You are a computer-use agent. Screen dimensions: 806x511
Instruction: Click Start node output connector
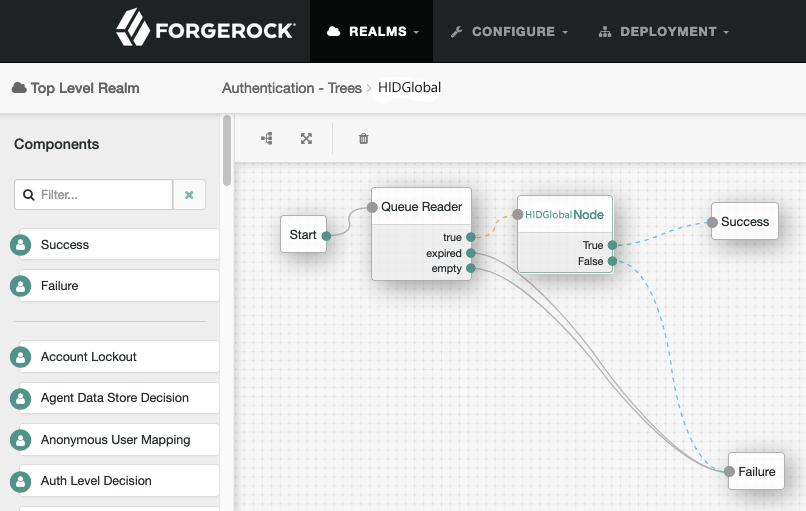click(326, 236)
